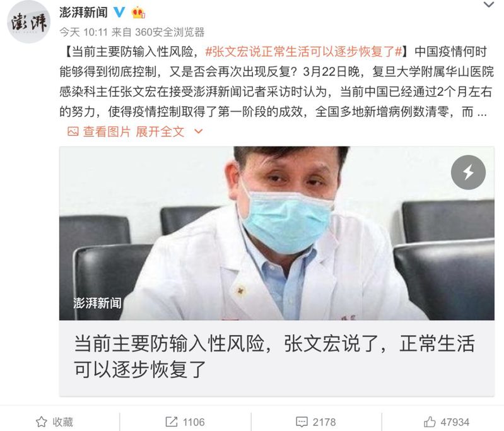Expand full text via 展开全文 arrow

pyautogui.click(x=199, y=131)
